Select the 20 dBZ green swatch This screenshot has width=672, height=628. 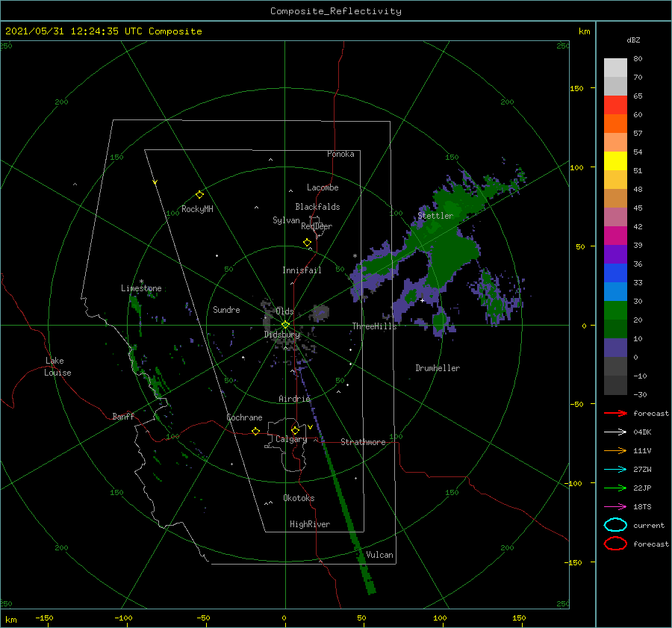[615, 311]
